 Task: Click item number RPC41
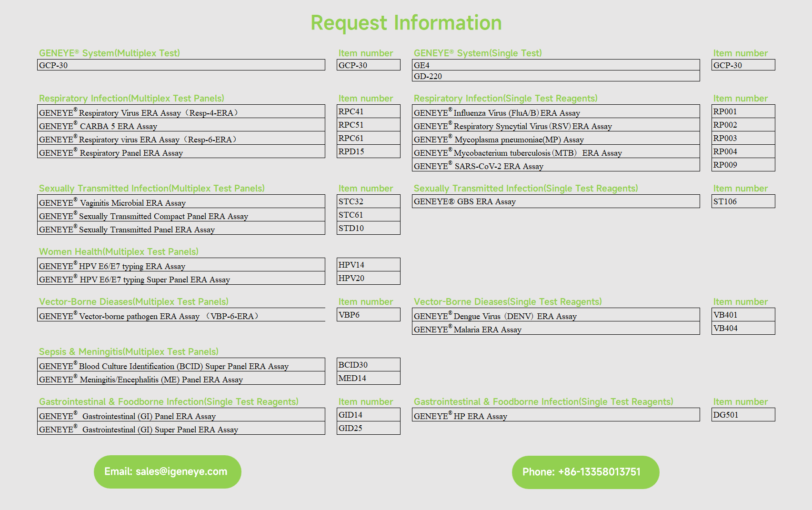tap(368, 111)
